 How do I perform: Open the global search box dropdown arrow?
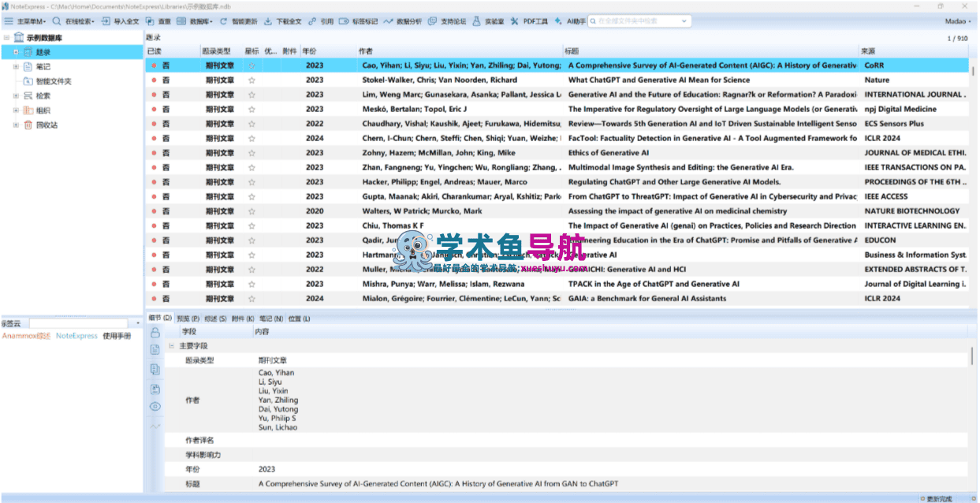click(x=684, y=21)
